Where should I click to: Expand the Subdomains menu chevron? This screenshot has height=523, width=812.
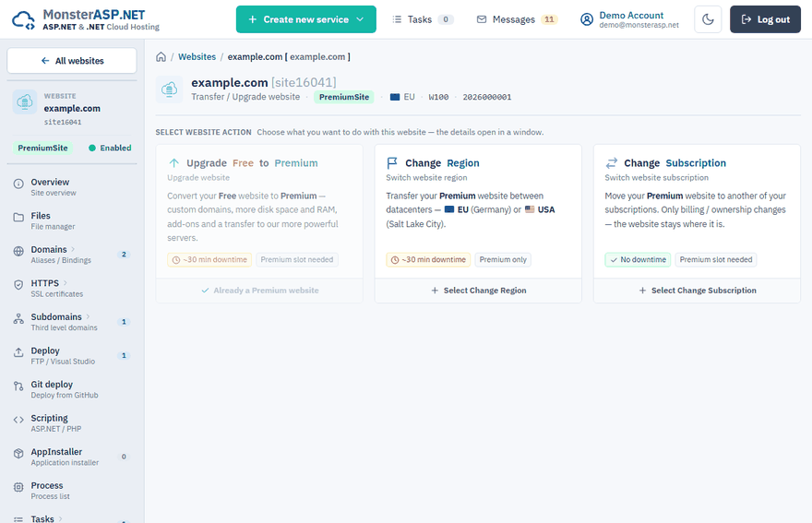[x=88, y=316]
